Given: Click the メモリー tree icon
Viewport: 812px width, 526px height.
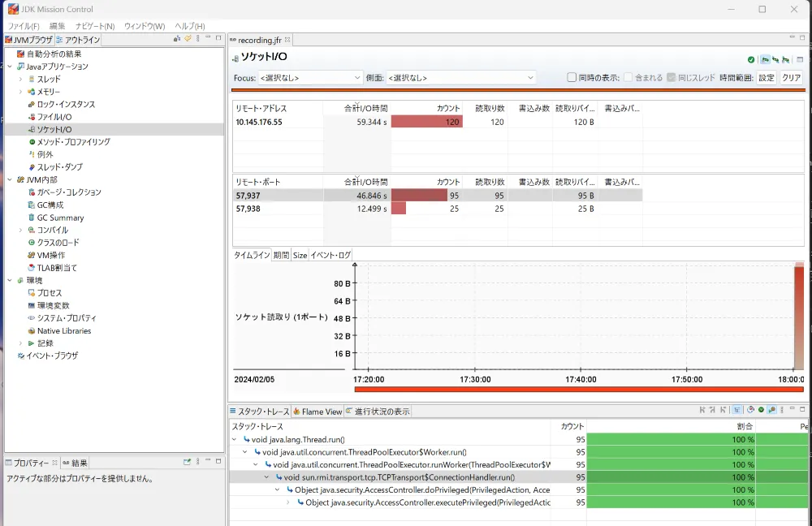Looking at the screenshot, I should point(32,92).
